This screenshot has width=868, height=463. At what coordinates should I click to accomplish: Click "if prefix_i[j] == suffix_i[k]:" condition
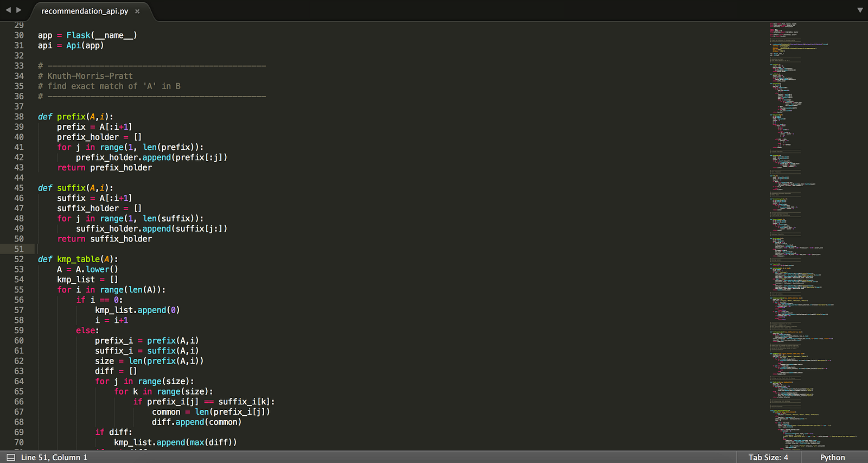pos(204,402)
